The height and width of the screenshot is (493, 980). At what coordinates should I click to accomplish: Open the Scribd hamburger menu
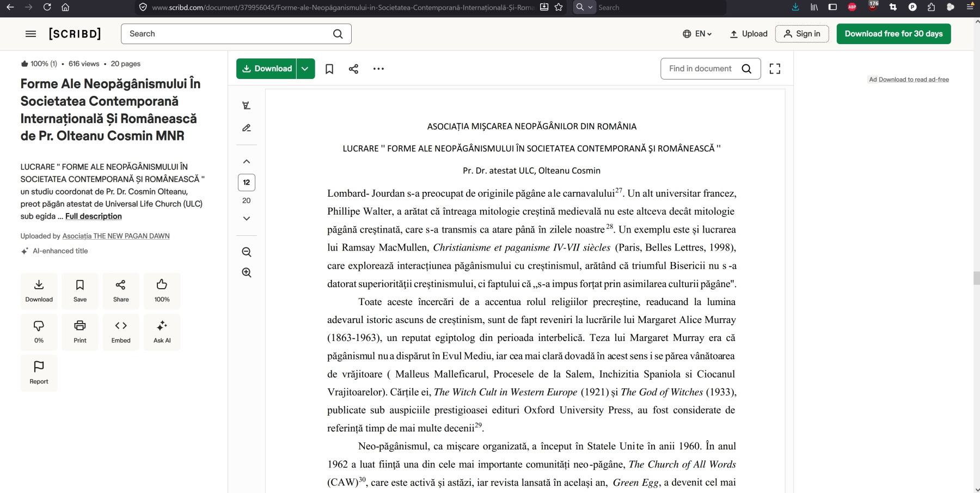pos(31,34)
